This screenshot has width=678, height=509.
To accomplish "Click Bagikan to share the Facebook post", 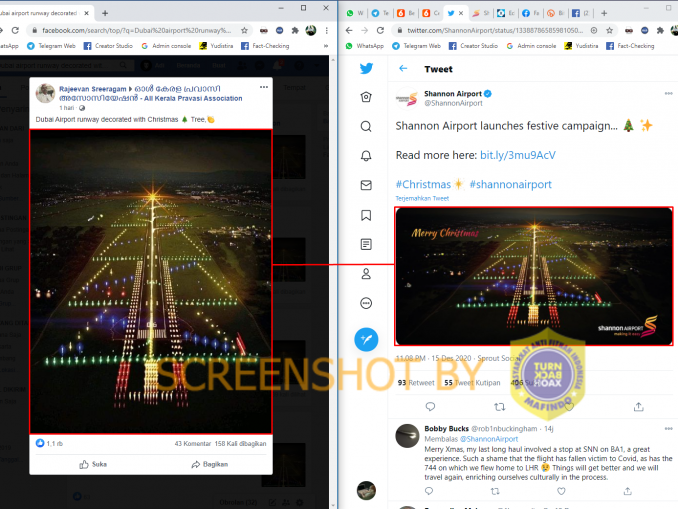I will pos(210,464).
